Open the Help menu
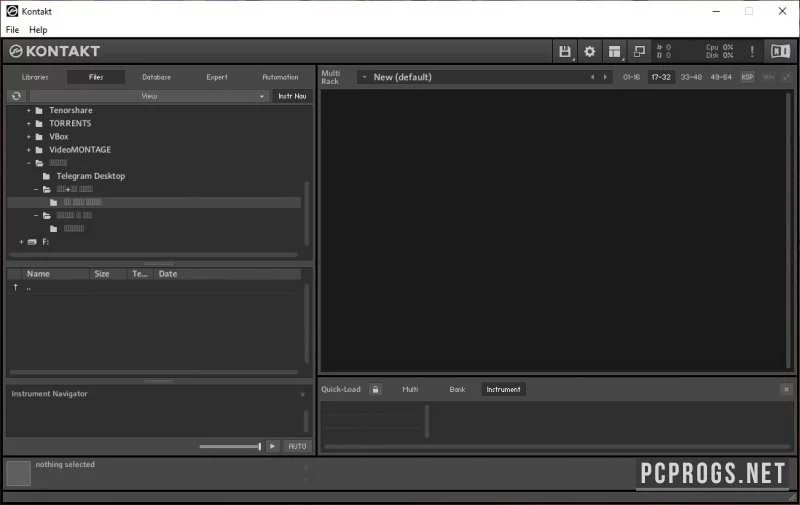The image size is (800, 505). [x=38, y=30]
